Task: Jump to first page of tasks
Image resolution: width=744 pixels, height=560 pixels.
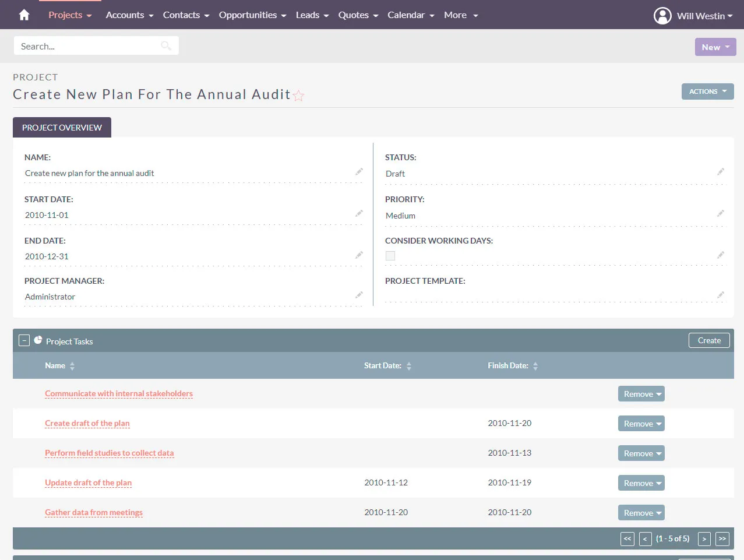Action: 627,539
